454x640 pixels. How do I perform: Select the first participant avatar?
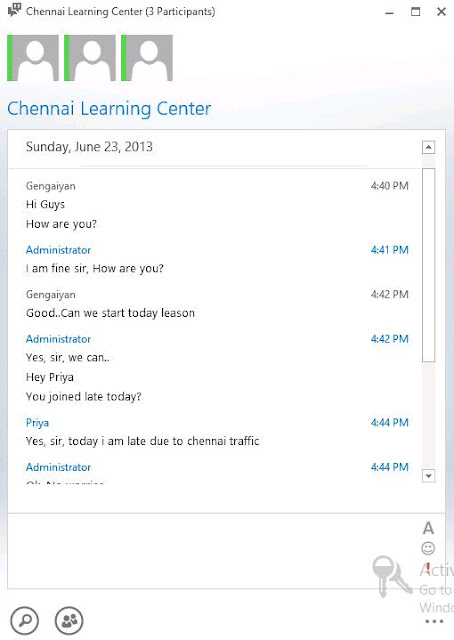[33, 58]
